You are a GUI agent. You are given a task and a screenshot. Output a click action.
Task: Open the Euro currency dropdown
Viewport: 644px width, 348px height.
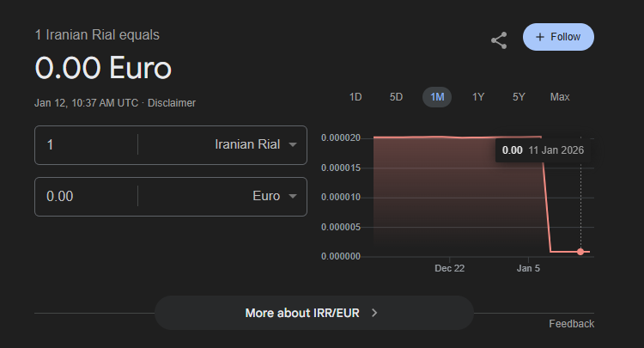(x=275, y=196)
